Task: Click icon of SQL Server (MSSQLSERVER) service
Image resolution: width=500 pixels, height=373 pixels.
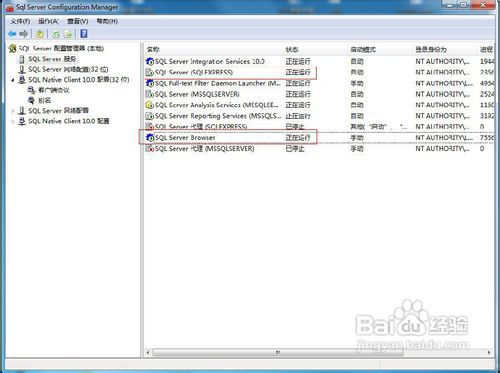Action: (150, 94)
